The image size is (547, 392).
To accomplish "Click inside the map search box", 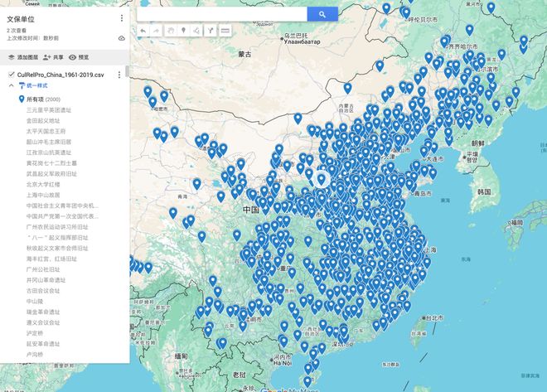I will click(x=222, y=14).
